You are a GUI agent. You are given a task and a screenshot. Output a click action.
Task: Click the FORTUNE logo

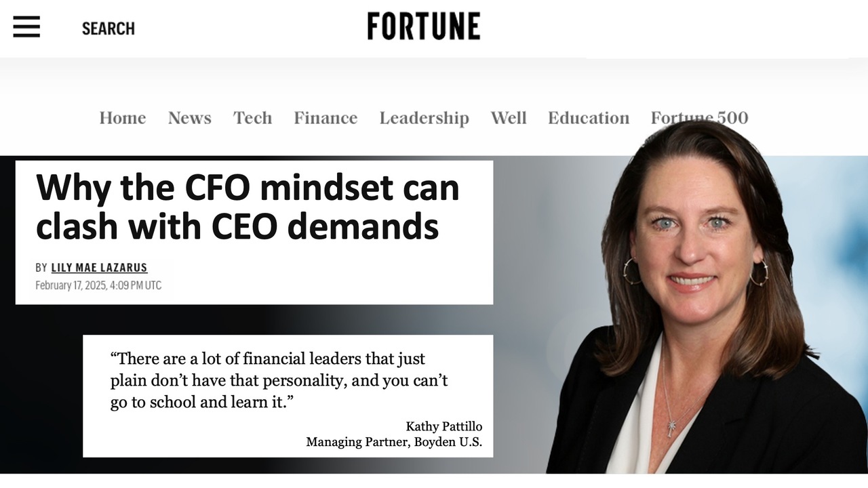pos(424,26)
